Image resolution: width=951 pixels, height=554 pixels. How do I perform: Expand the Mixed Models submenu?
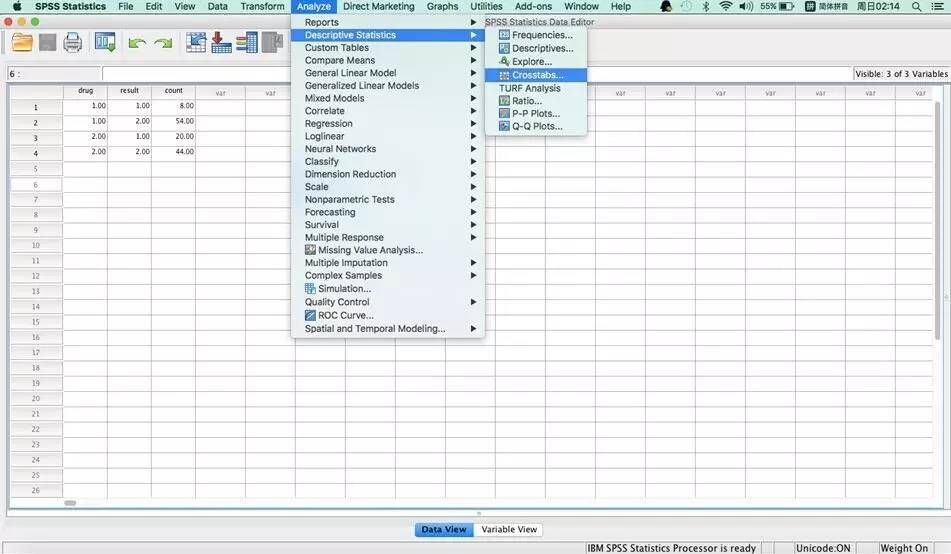click(x=388, y=98)
